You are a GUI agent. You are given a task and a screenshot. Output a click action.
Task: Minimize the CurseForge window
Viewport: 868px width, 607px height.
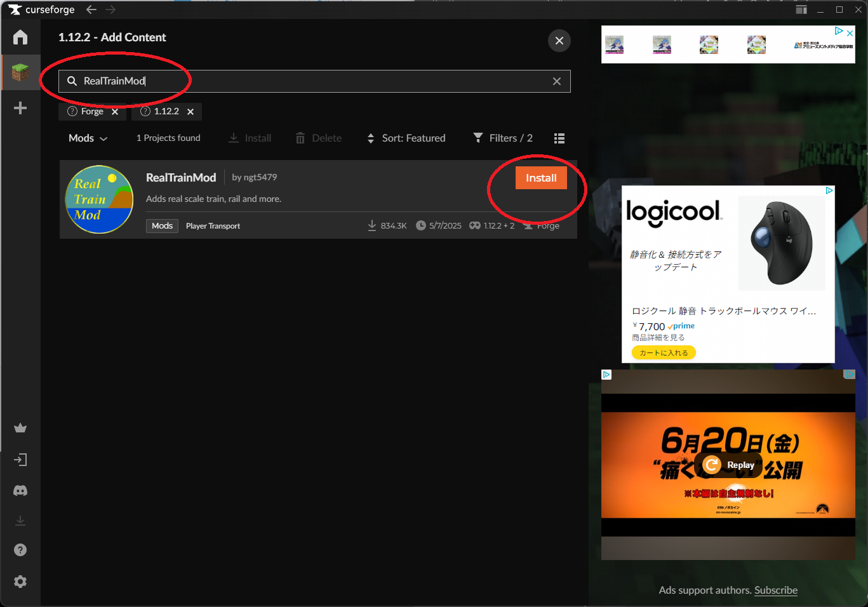820,10
